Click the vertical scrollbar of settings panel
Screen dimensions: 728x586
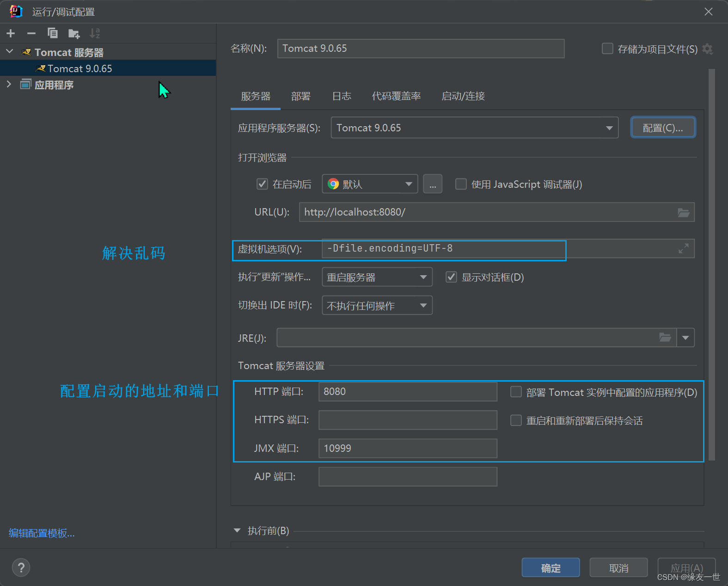(712, 265)
